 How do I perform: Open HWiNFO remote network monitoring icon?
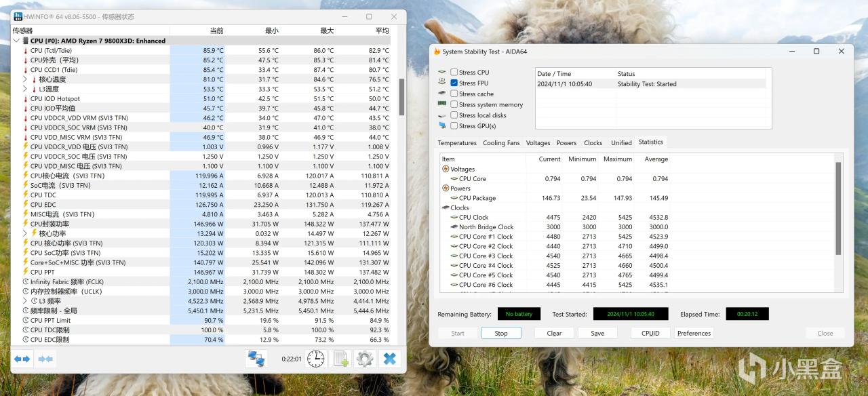pos(256,359)
